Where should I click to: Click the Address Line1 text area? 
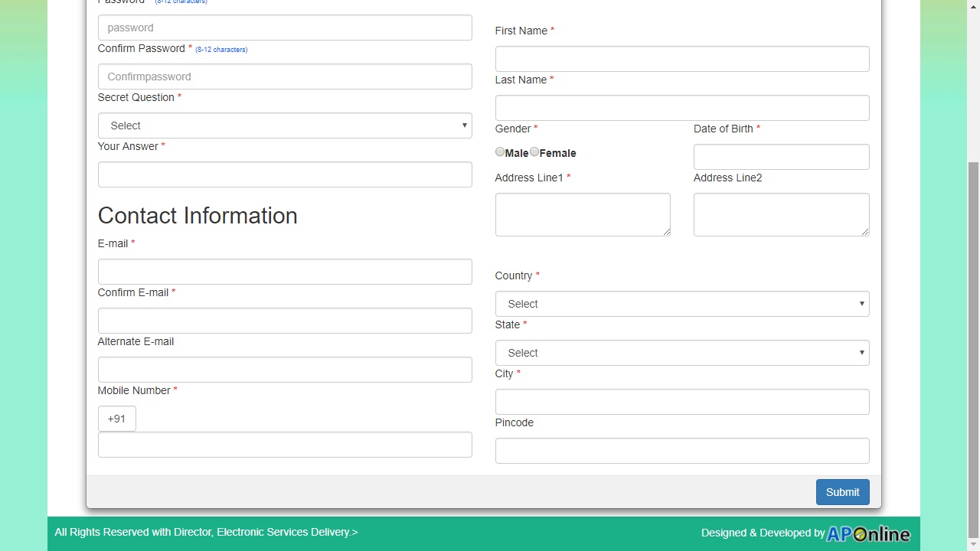click(x=582, y=214)
